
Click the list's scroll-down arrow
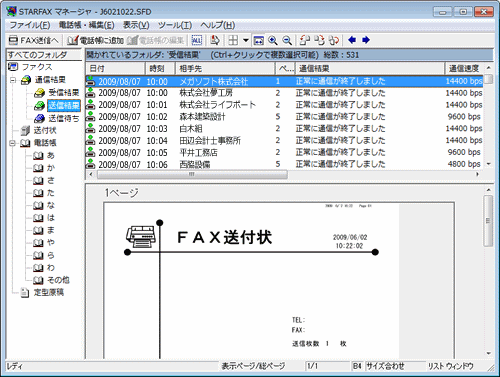[488, 164]
